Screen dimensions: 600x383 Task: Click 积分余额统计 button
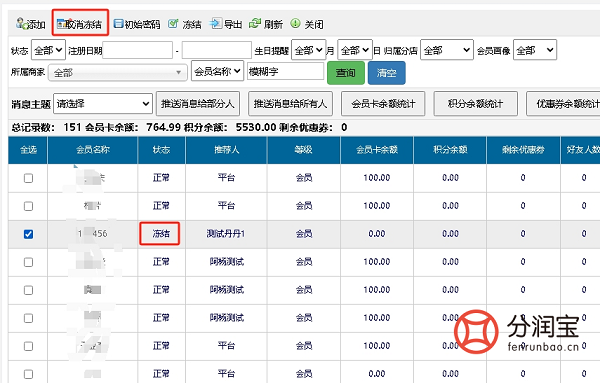pyautogui.click(x=475, y=104)
